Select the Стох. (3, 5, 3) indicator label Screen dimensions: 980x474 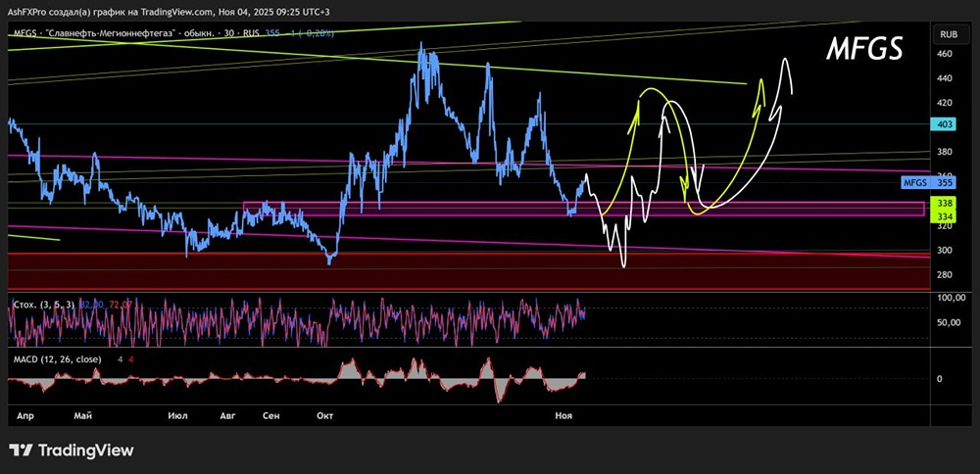click(x=44, y=305)
